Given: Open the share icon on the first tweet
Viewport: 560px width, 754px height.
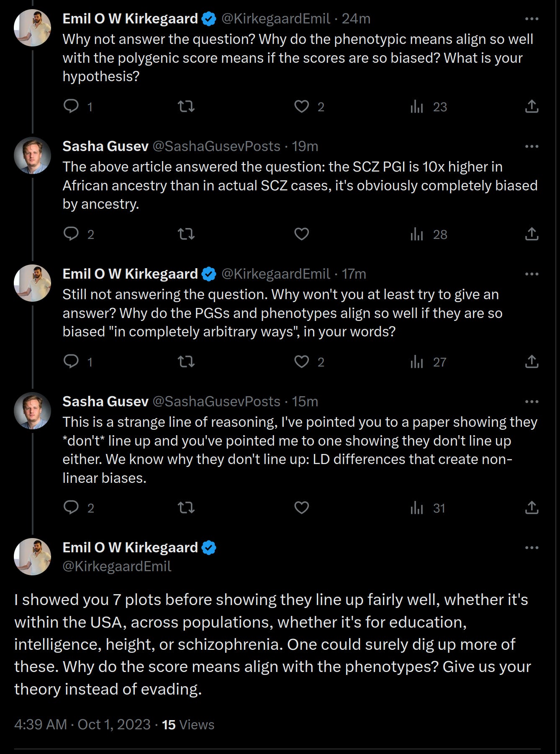Looking at the screenshot, I should click(532, 107).
